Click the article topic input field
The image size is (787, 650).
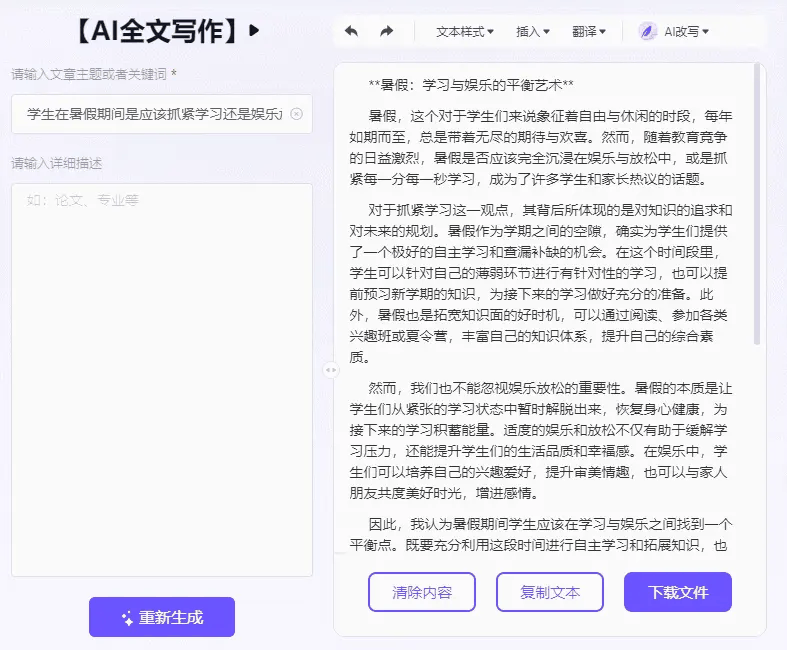click(x=162, y=114)
